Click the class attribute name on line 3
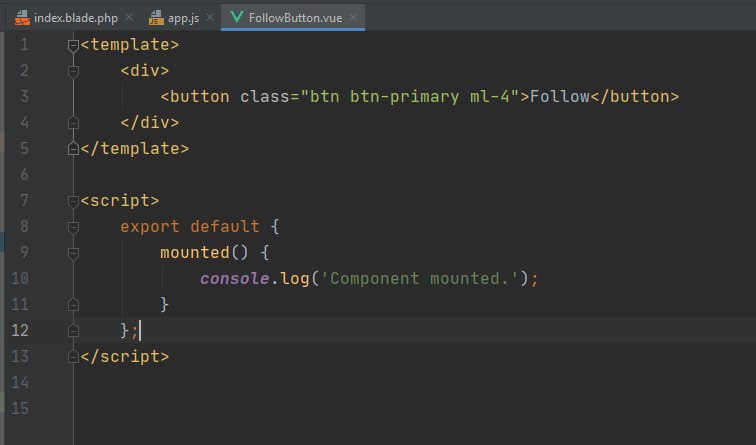 (265, 97)
